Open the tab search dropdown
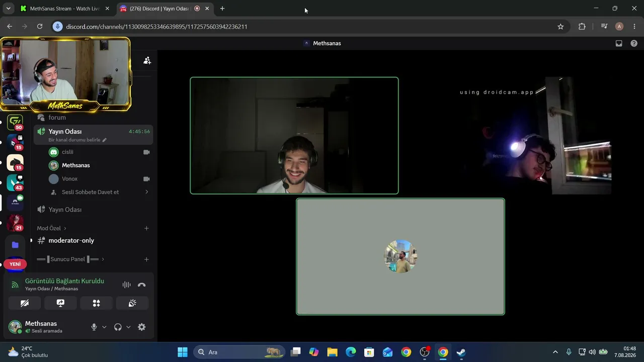 pos(8,9)
